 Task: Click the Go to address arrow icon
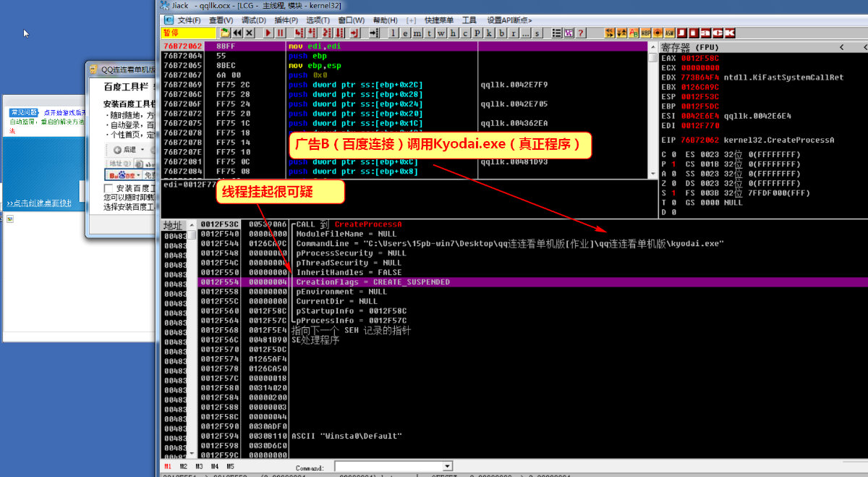point(374,33)
